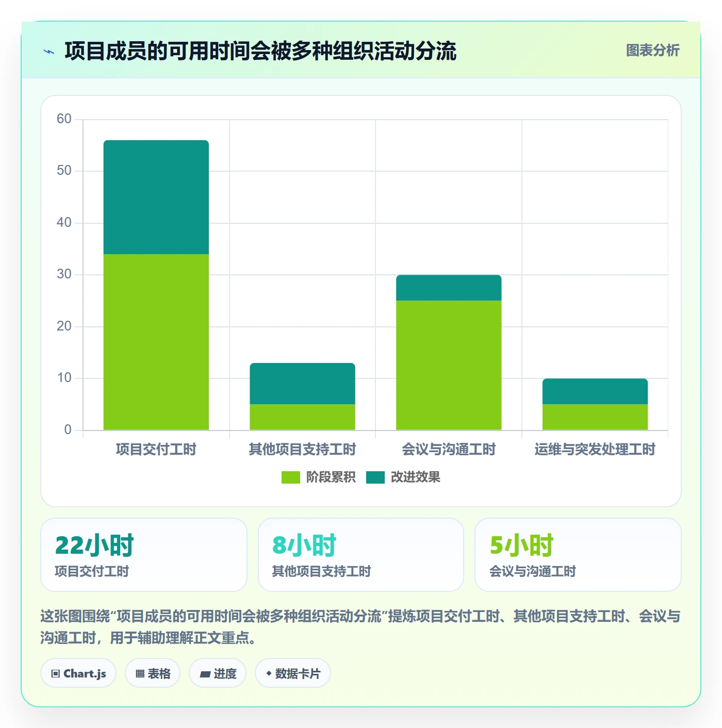Click the 运维与突发处理工时 x-axis label
Viewport: 722px width, 728px height.
(595, 450)
